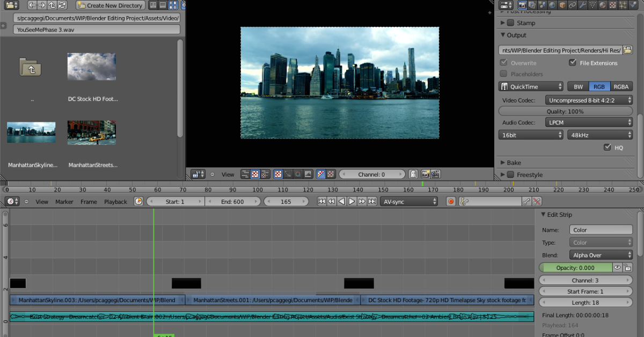Open the Modifiers wrench properties tab
The height and width of the screenshot is (337, 644).
pos(583,5)
